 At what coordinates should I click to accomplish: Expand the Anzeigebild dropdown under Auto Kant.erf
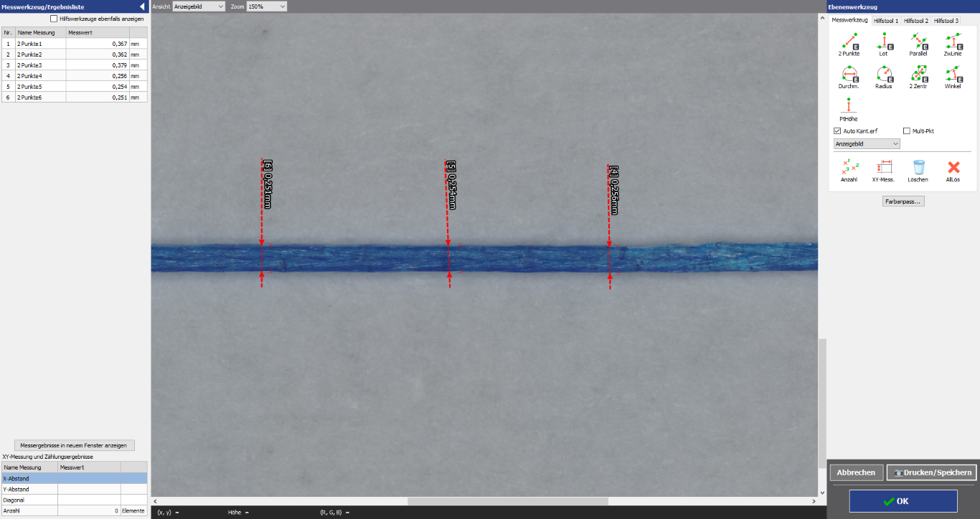point(867,143)
